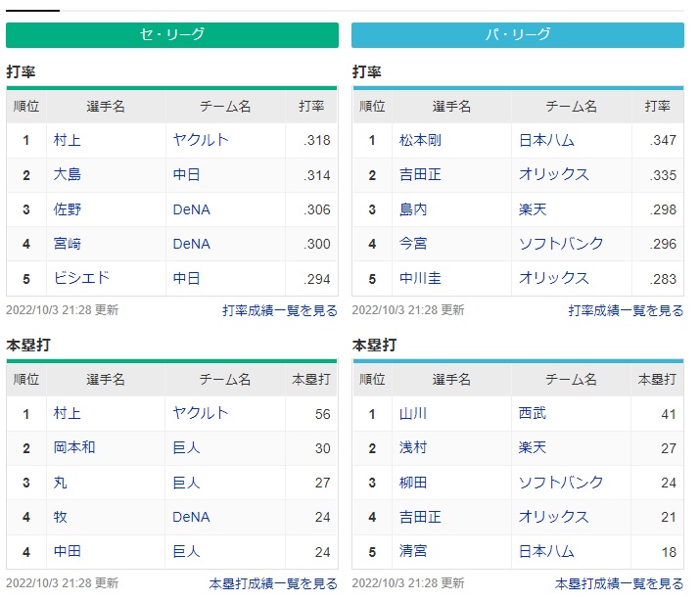Click batting average value .335

(x=663, y=175)
